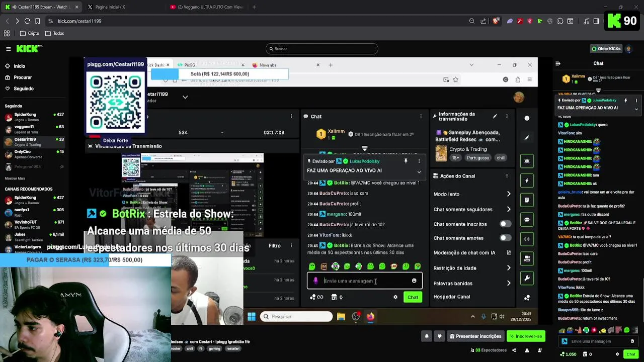Open VovinhoFUT recommended channel
This screenshot has height=362, width=644.
(34, 225)
